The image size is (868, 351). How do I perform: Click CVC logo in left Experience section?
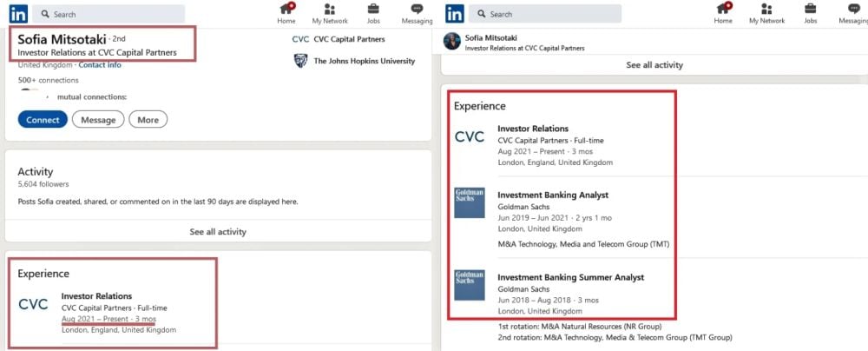click(33, 304)
